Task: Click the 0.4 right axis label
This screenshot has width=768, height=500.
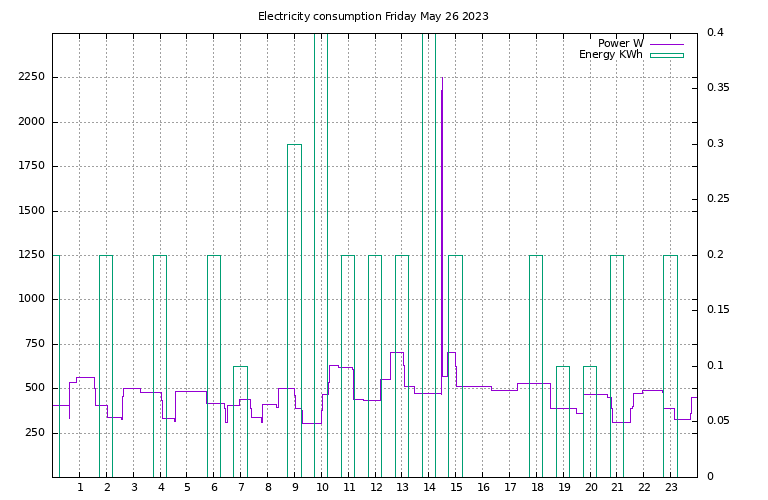Action: 715,32
